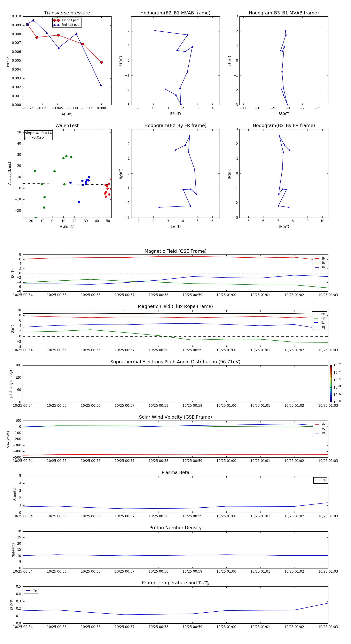Select the By' entry in Flux Rope legend

pos(320,318)
